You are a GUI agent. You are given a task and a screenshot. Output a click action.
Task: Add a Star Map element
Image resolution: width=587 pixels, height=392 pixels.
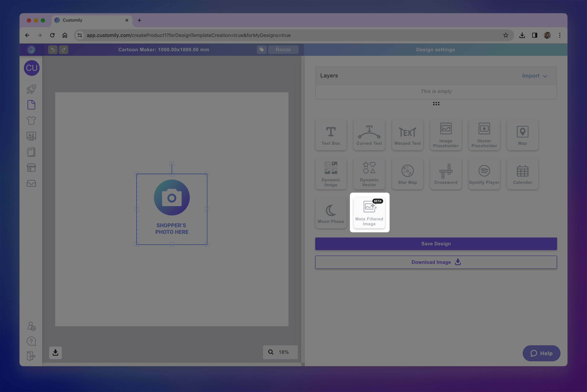407,174
